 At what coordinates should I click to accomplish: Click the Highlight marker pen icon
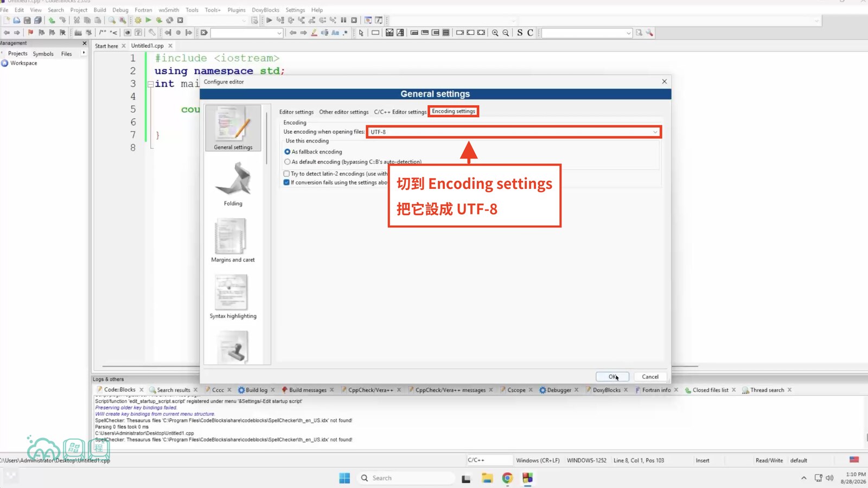point(314,33)
